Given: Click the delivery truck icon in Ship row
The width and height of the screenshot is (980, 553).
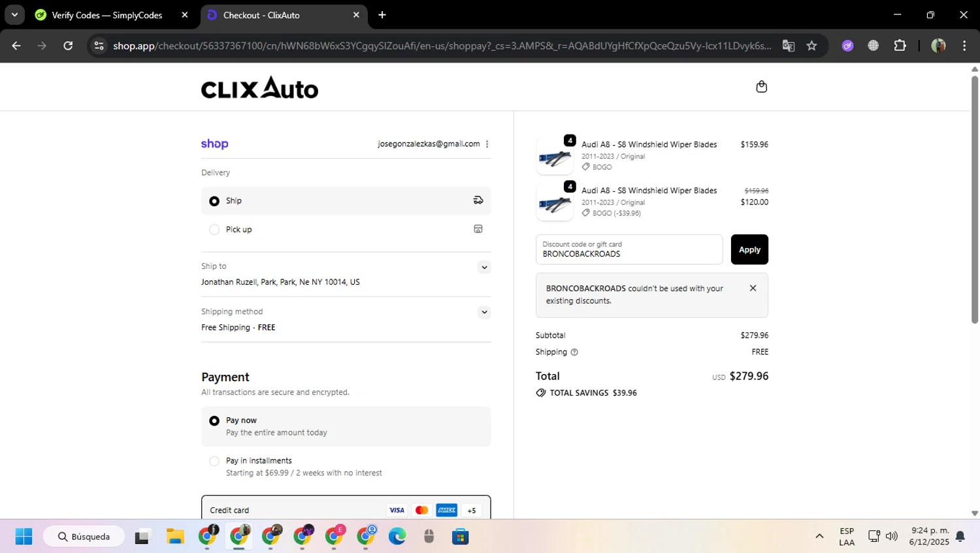Looking at the screenshot, I should (478, 200).
